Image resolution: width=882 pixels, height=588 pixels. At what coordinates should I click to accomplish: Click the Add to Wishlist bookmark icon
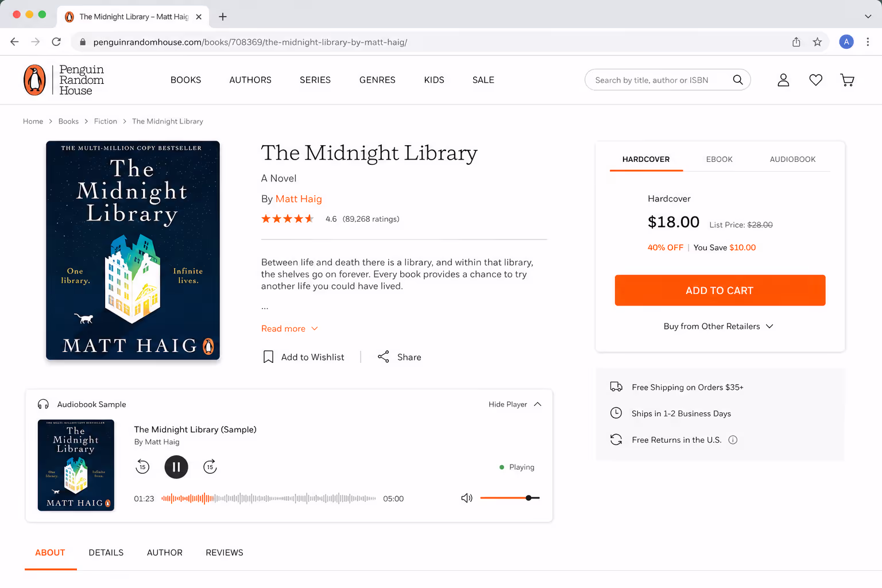point(268,357)
